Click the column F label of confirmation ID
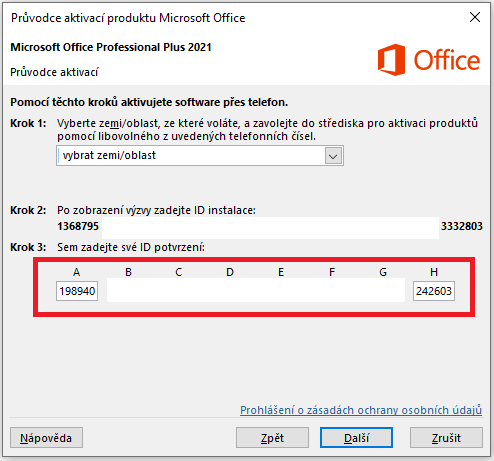The width and height of the screenshot is (494, 461). tap(332, 272)
